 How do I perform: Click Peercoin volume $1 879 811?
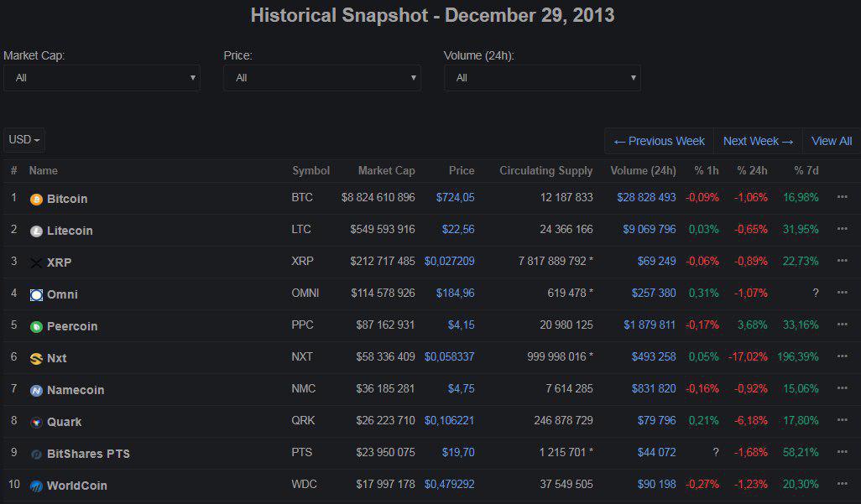point(650,325)
